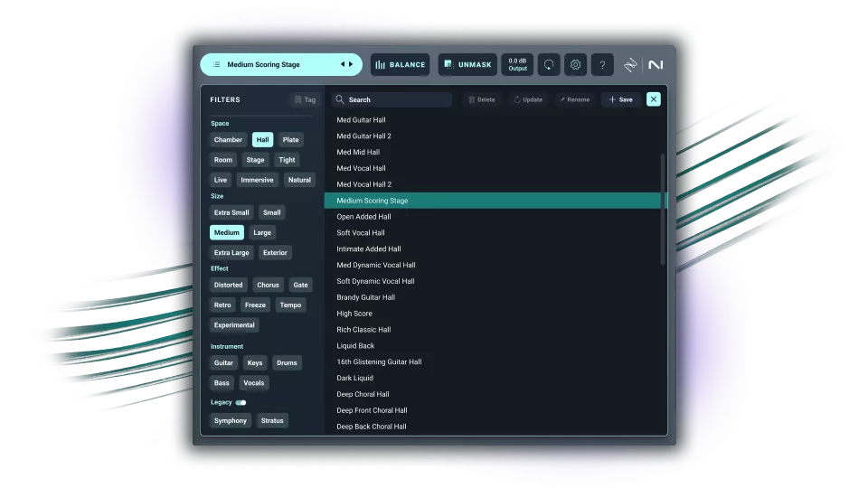This screenshot has width=868, height=488.
Task: Select the Liquid Back preset
Action: tap(493, 346)
